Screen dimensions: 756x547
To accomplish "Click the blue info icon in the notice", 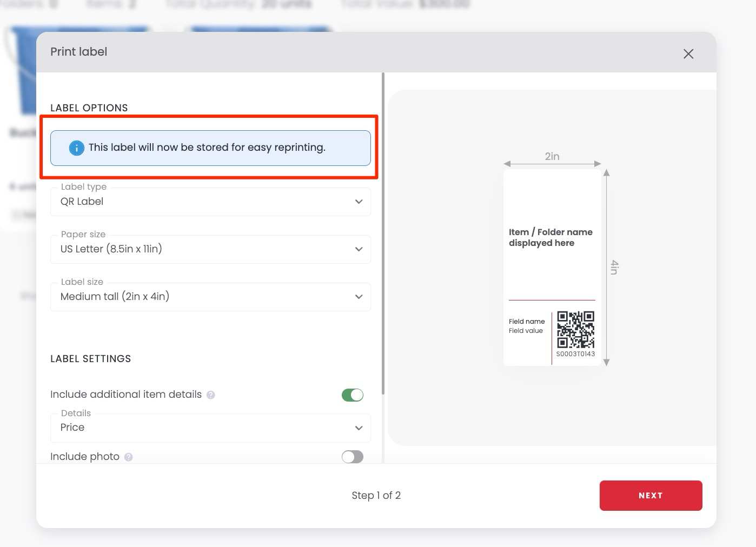I will coord(77,148).
